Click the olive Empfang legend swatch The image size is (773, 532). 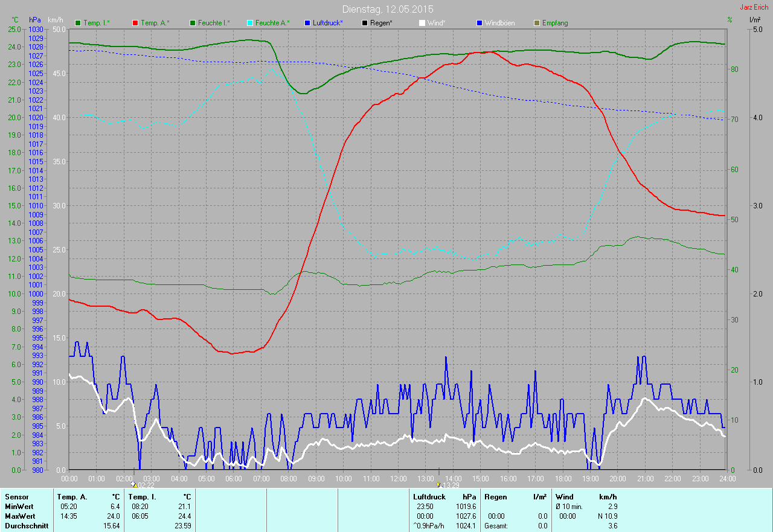coord(537,23)
